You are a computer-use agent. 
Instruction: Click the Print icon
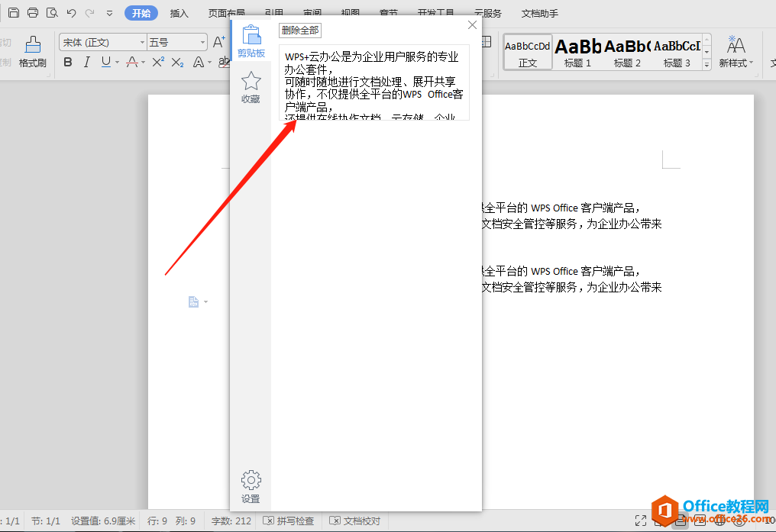pos(33,13)
